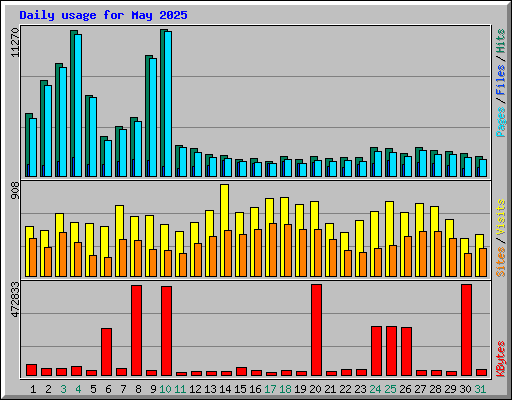Image resolution: width=512 pixels, height=400 pixels.
Task: Click the cyan Pages bar for day 3
Action: pos(63,122)
